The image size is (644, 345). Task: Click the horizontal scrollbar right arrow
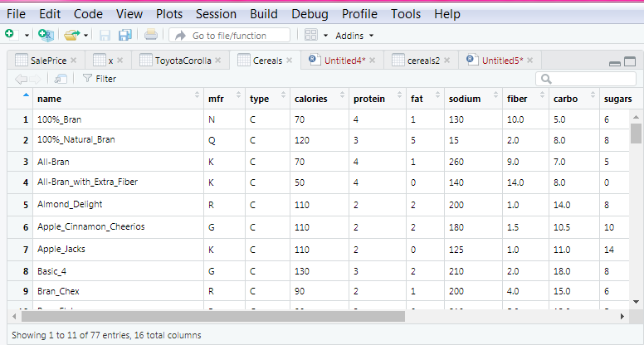[622, 316]
